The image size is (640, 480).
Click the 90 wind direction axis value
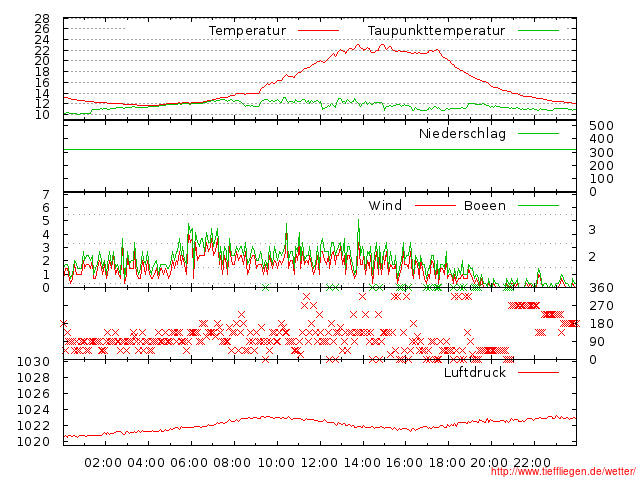pyautogui.click(x=597, y=342)
